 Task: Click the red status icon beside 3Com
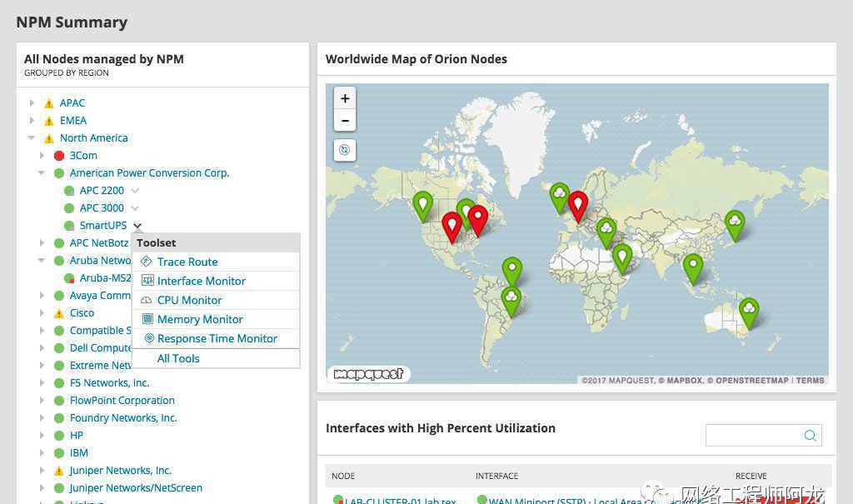pos(59,156)
